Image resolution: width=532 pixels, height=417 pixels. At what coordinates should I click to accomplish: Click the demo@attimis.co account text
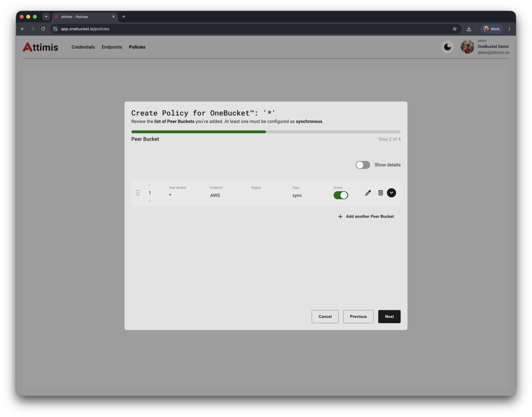(493, 53)
